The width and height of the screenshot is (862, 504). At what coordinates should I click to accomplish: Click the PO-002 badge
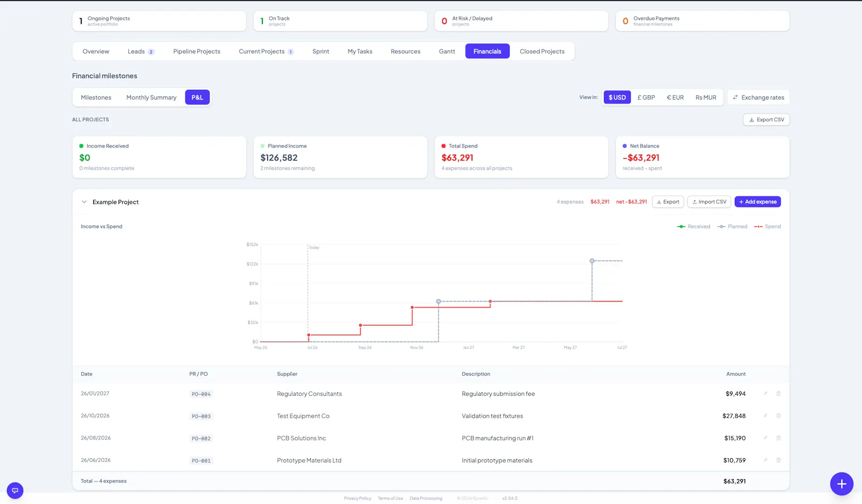click(x=201, y=438)
